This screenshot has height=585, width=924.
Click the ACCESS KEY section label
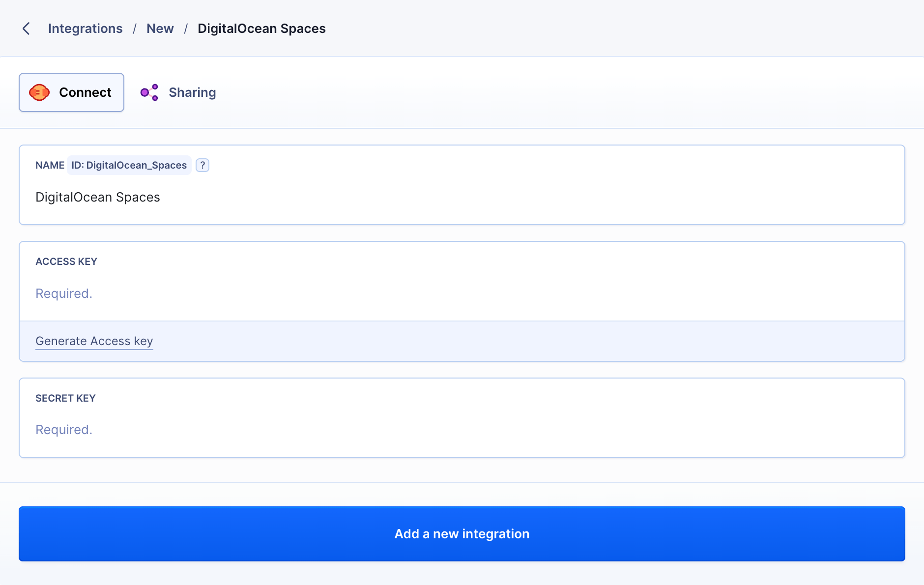[66, 261]
